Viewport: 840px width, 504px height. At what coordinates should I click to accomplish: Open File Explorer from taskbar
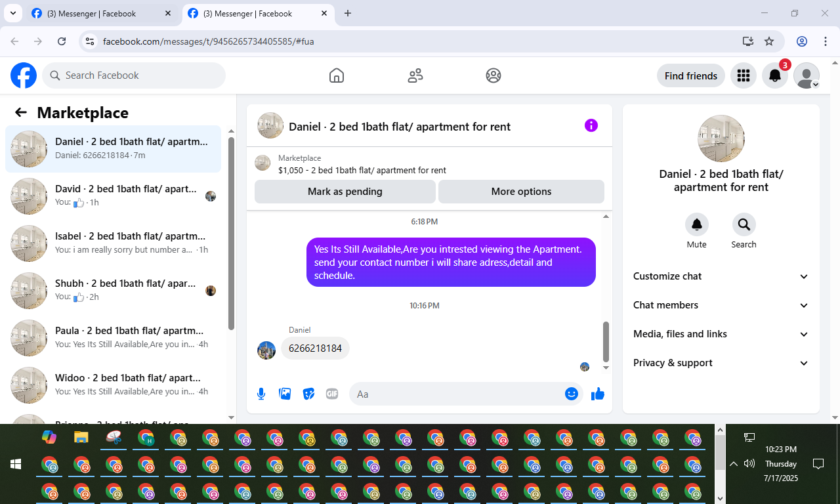81,437
